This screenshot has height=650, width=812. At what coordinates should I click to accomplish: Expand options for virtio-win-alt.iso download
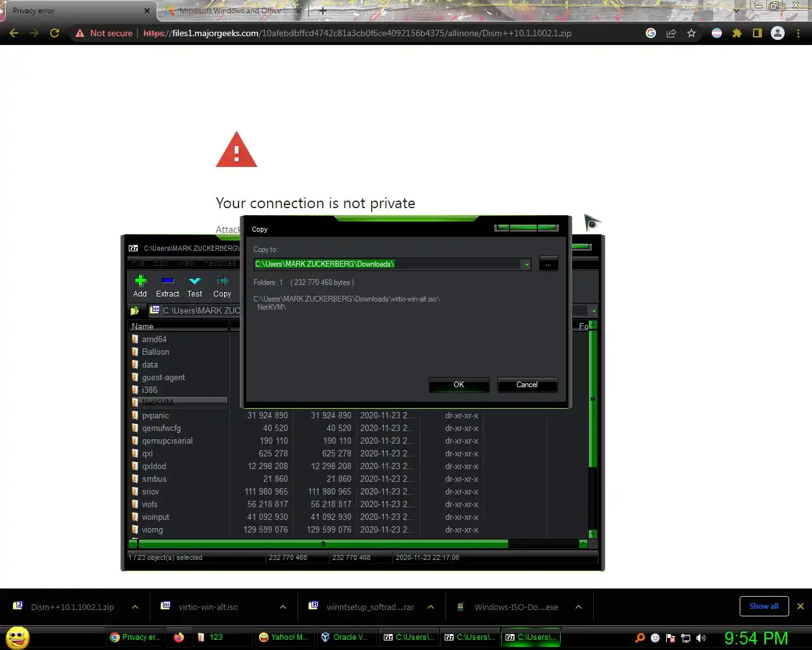(x=283, y=607)
